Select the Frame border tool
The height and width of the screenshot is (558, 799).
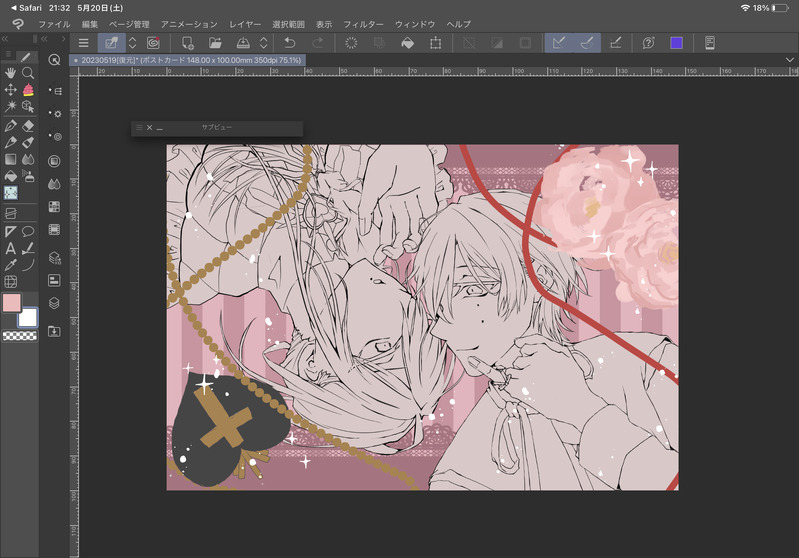click(10, 213)
